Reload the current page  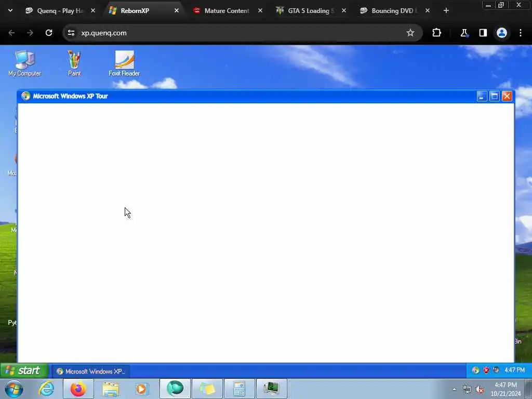(49, 33)
